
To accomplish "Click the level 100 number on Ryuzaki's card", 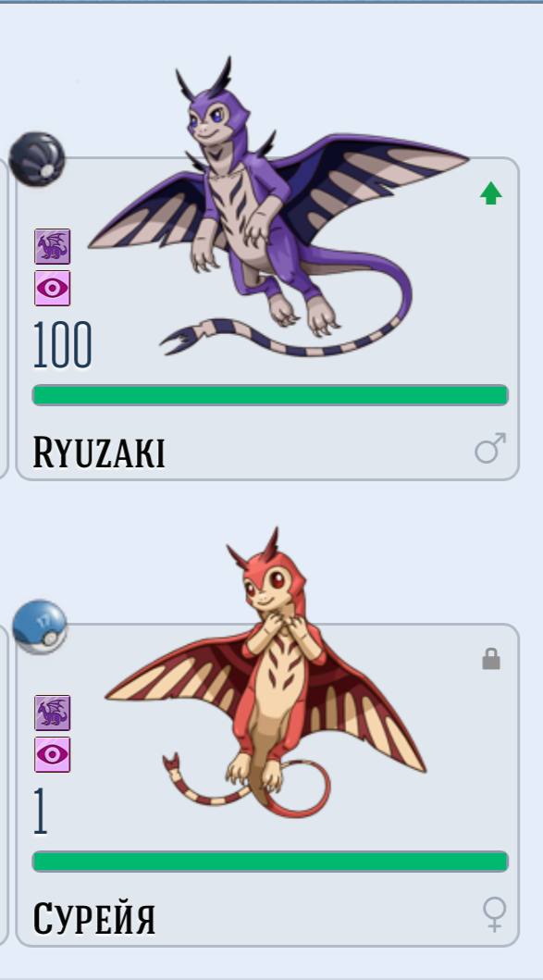I will [62, 345].
